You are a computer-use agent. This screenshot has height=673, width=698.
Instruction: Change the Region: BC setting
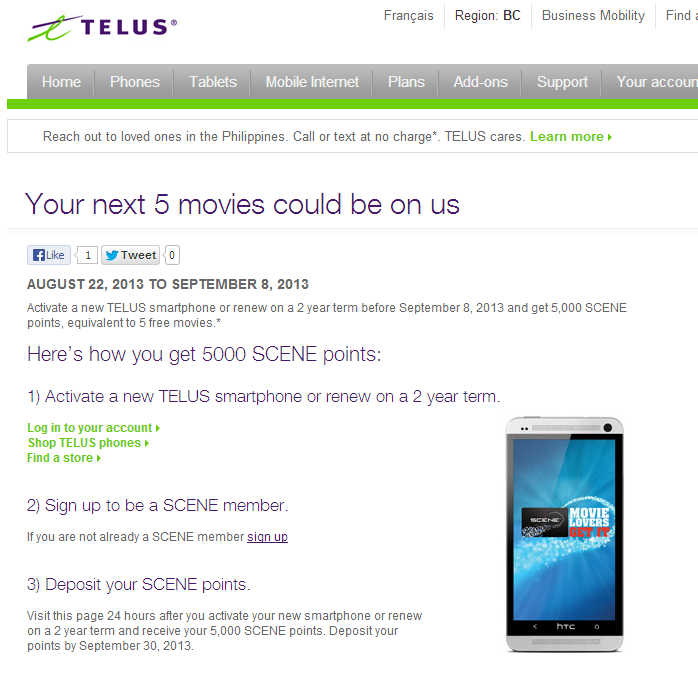coord(487,16)
